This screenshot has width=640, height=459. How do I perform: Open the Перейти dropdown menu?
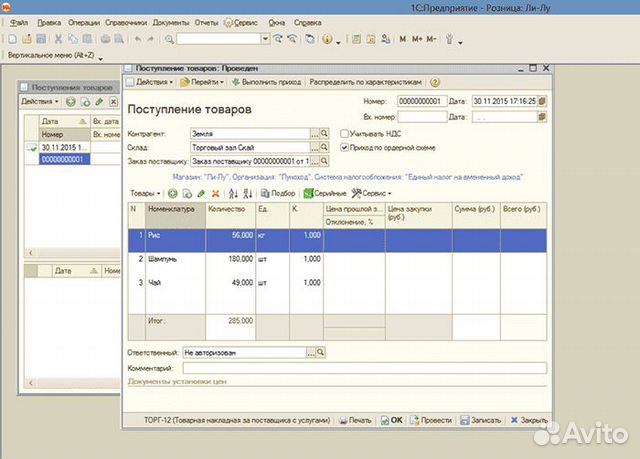[x=203, y=82]
